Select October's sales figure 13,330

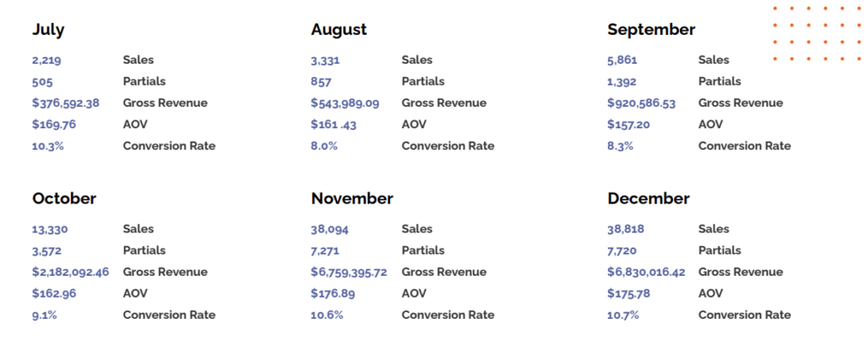50,229
